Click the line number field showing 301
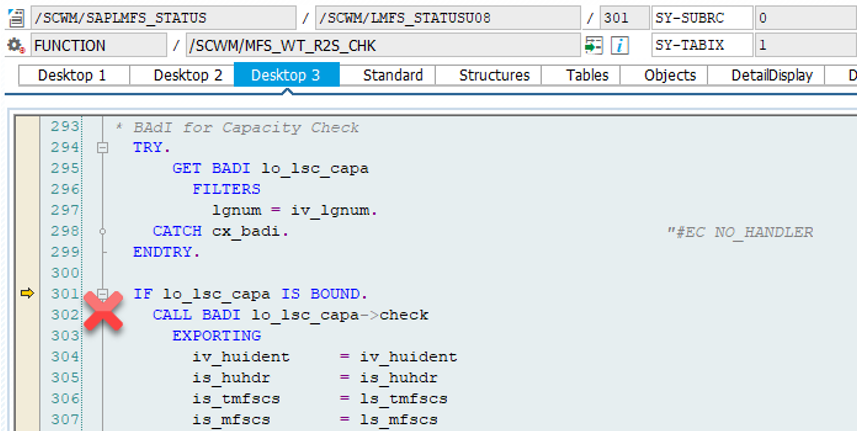The height and width of the screenshot is (431, 857). (x=625, y=18)
